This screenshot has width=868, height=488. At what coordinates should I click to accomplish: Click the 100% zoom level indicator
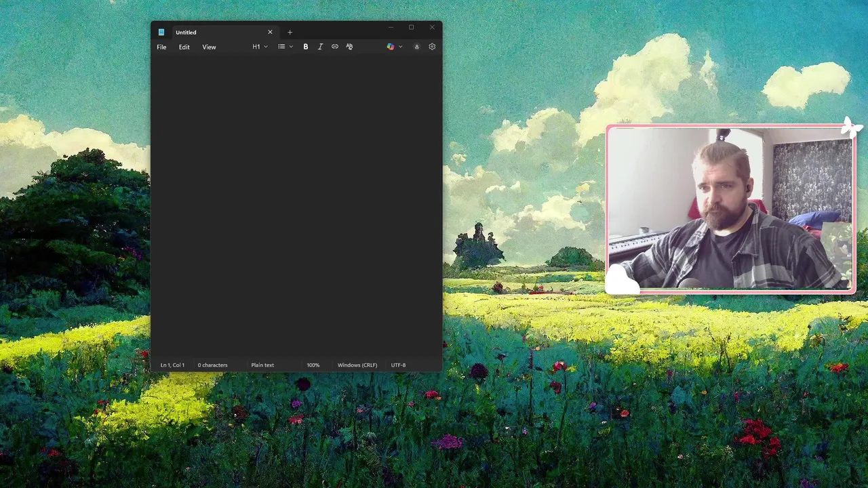pyautogui.click(x=313, y=365)
